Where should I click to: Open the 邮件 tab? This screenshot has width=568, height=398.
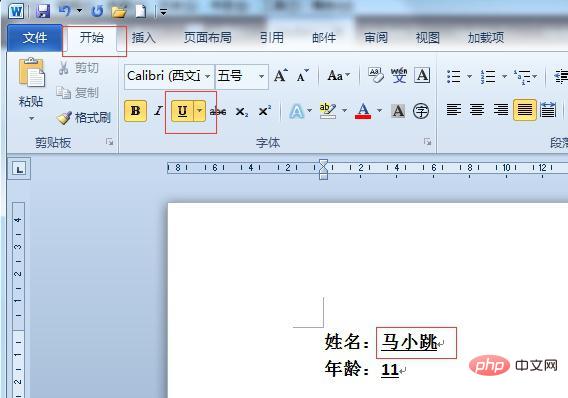point(324,38)
